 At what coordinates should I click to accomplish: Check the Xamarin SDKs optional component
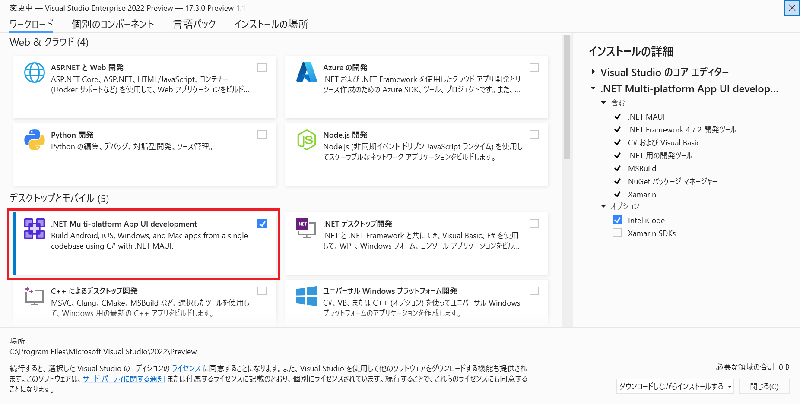coord(617,233)
